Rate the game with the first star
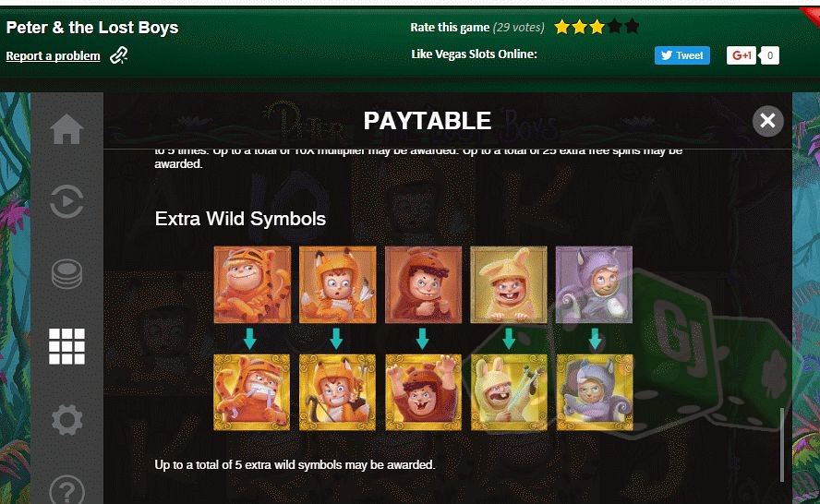Screen dimensions: 820x504 pyautogui.click(x=562, y=26)
